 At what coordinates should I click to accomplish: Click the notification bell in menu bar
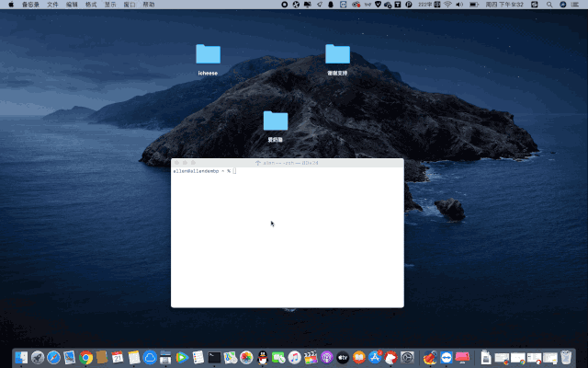coord(331,5)
